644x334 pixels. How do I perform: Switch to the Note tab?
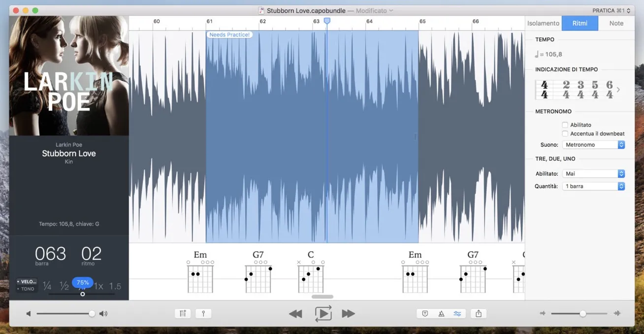click(616, 23)
